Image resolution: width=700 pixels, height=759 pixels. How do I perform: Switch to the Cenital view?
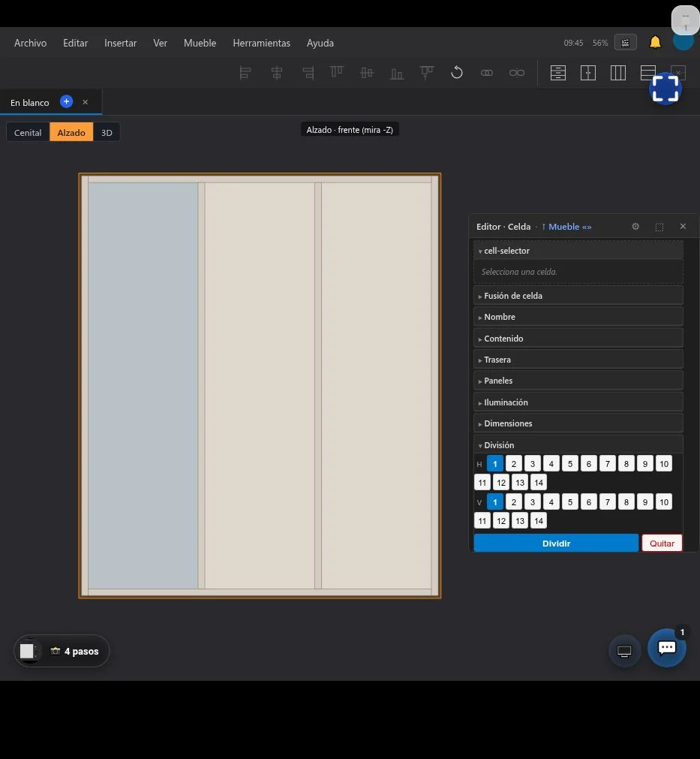click(28, 133)
